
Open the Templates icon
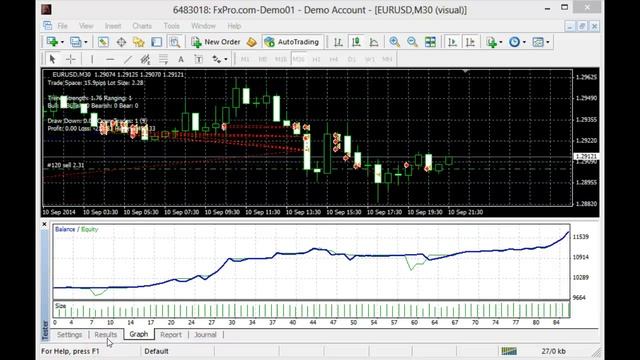[538, 42]
